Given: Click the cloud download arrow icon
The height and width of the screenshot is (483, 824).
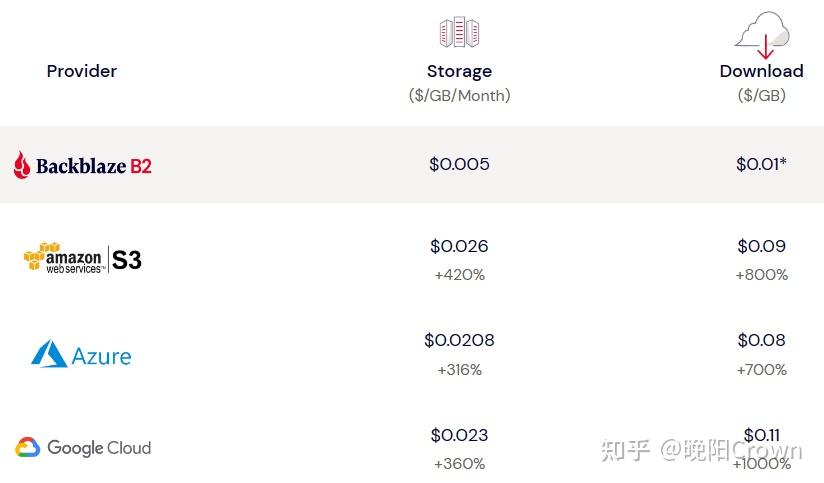Looking at the screenshot, I should (x=762, y=38).
